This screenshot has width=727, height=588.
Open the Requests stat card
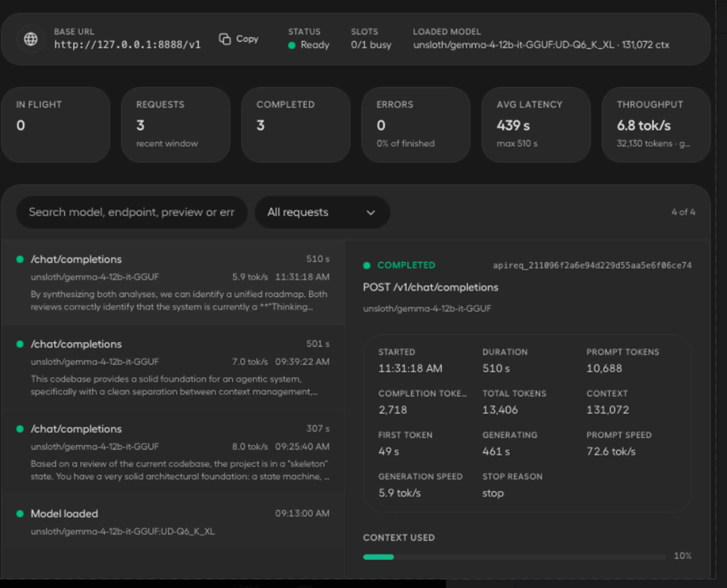tap(176, 125)
